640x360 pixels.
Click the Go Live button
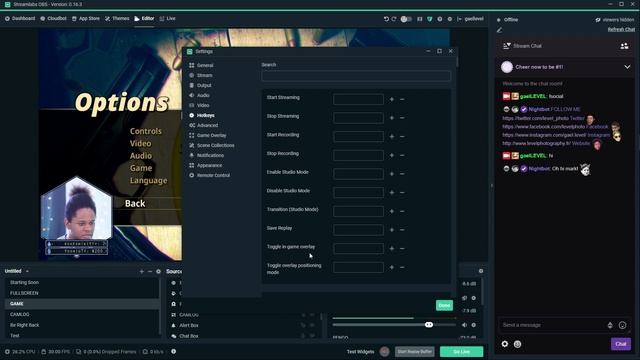(x=461, y=351)
